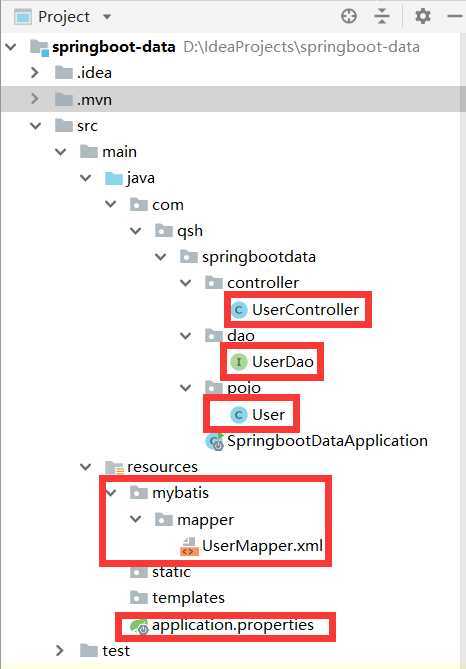This screenshot has height=669, width=466.
Task: Collapse the resources folder chevron
Action: coord(86,467)
